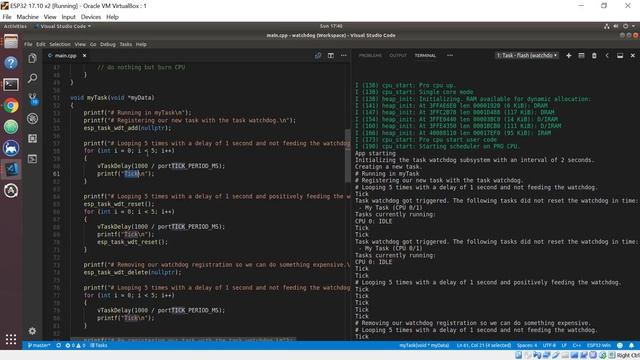Select the TERMINAL panel tab
Viewport: 640px width, 360px height.
click(425, 56)
